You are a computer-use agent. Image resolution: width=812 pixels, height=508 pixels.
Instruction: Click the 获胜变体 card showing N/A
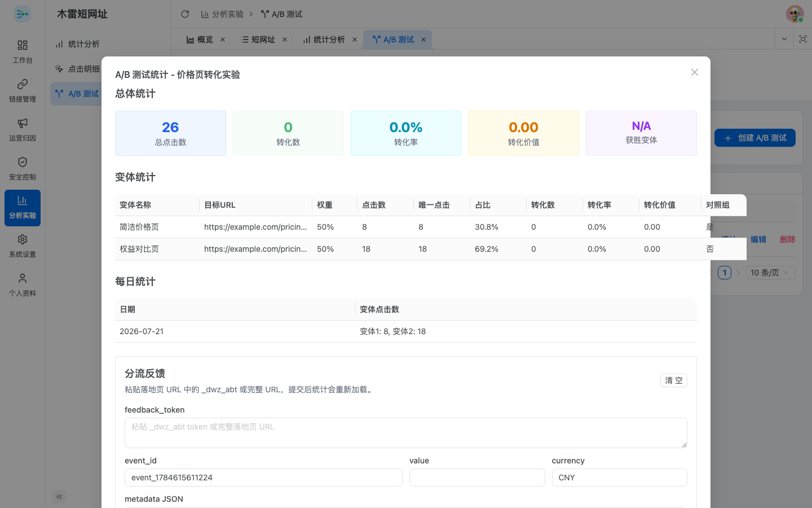click(x=641, y=133)
